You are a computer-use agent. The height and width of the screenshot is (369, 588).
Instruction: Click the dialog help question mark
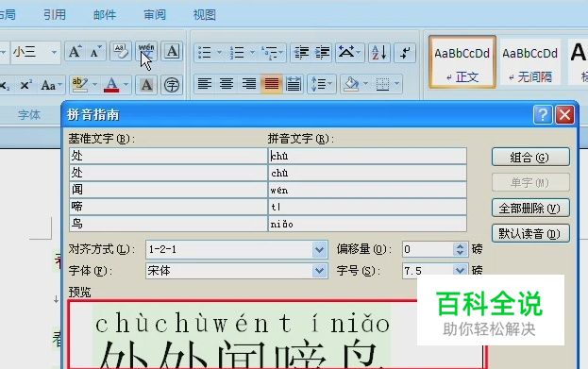[x=543, y=114]
